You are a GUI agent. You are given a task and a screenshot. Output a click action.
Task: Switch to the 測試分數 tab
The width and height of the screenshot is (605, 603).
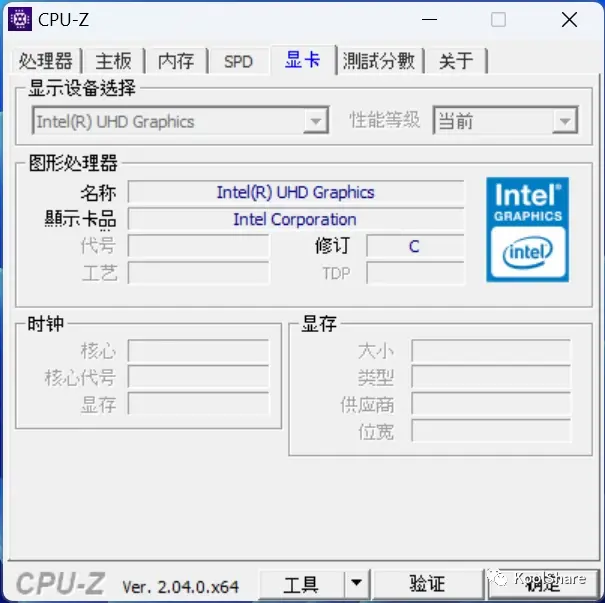click(x=379, y=61)
